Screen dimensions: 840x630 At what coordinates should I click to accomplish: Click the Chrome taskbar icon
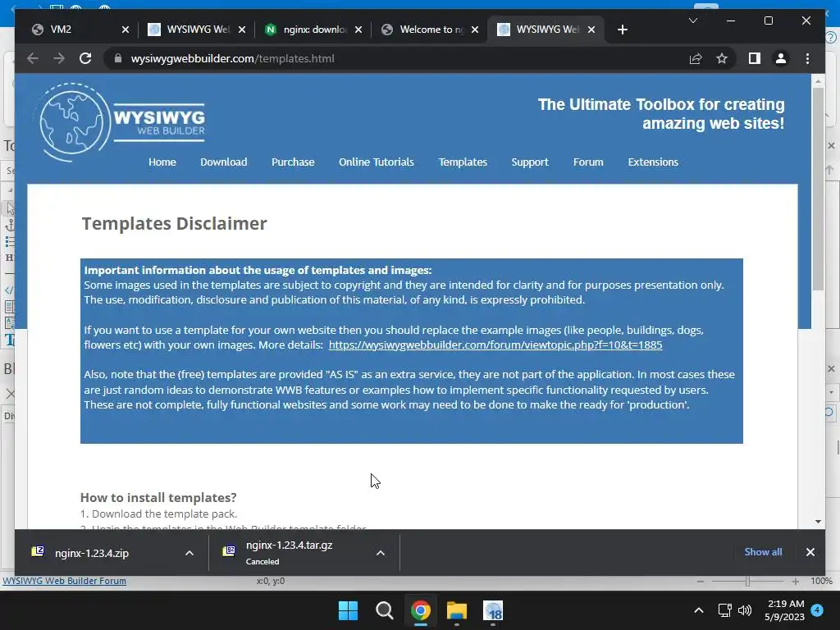421,610
